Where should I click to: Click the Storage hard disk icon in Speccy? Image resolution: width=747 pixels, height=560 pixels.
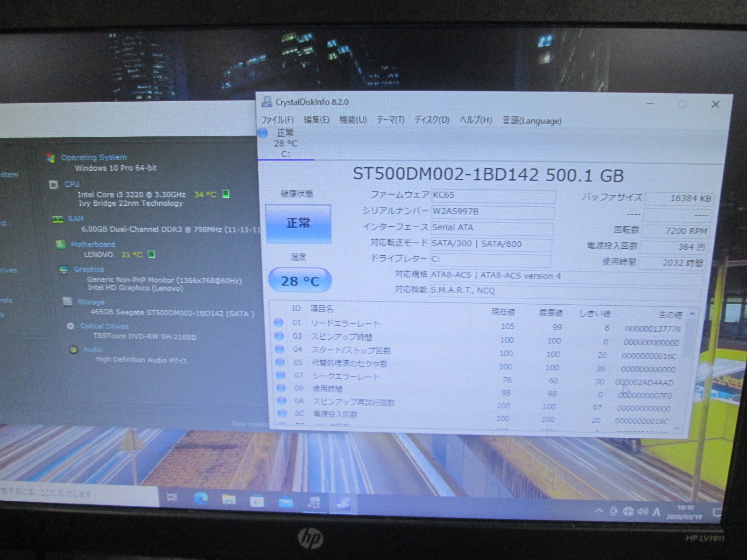tap(67, 301)
